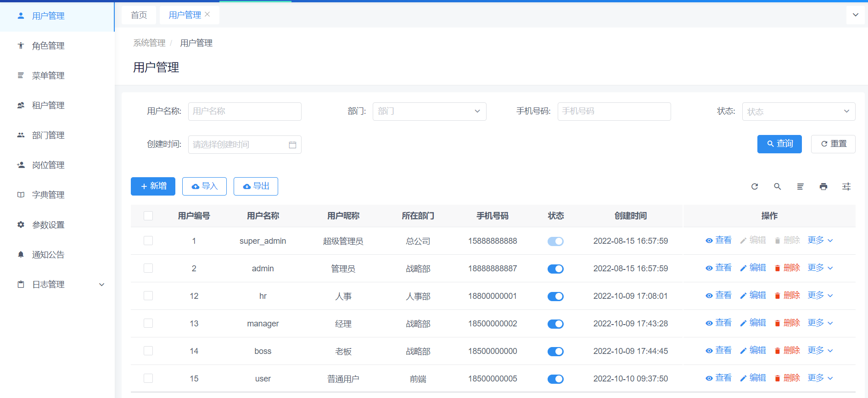Screen dimensions: 868x398
Task: Edit the hr user via 编辑
Action: pyautogui.click(x=753, y=295)
